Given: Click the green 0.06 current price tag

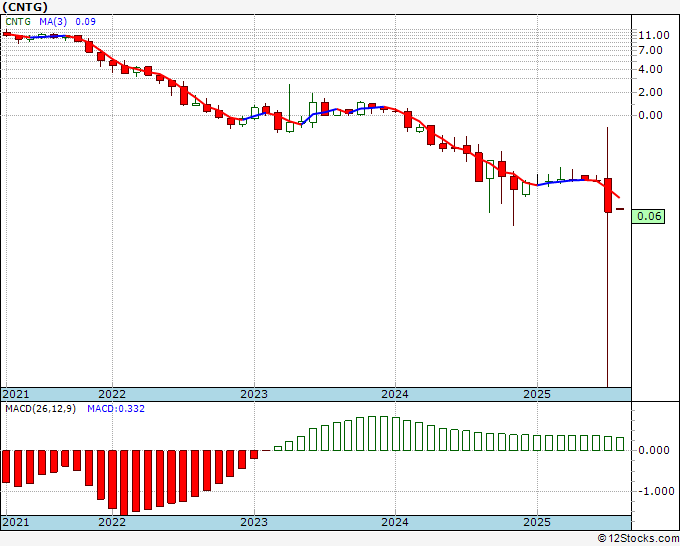Looking at the screenshot, I should [x=648, y=216].
